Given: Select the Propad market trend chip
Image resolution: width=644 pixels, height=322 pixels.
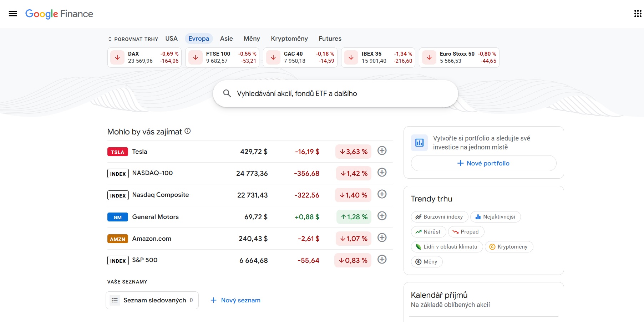Looking at the screenshot, I should pyautogui.click(x=466, y=232).
